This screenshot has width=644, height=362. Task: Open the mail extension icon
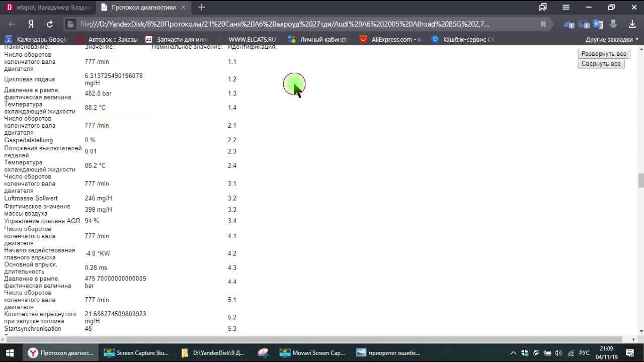[584, 24]
